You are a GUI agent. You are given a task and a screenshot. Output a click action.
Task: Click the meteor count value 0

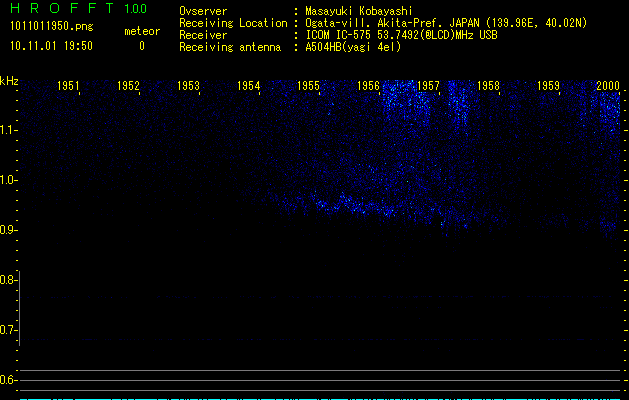142,46
